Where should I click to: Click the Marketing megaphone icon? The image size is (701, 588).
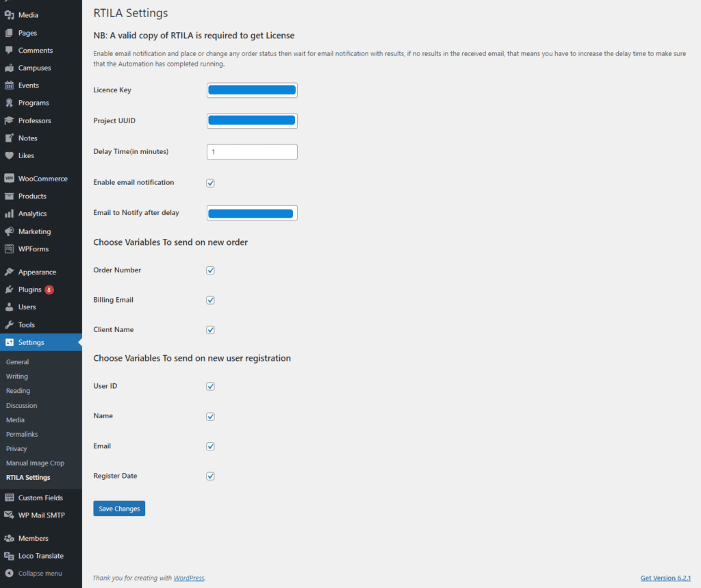(9, 231)
